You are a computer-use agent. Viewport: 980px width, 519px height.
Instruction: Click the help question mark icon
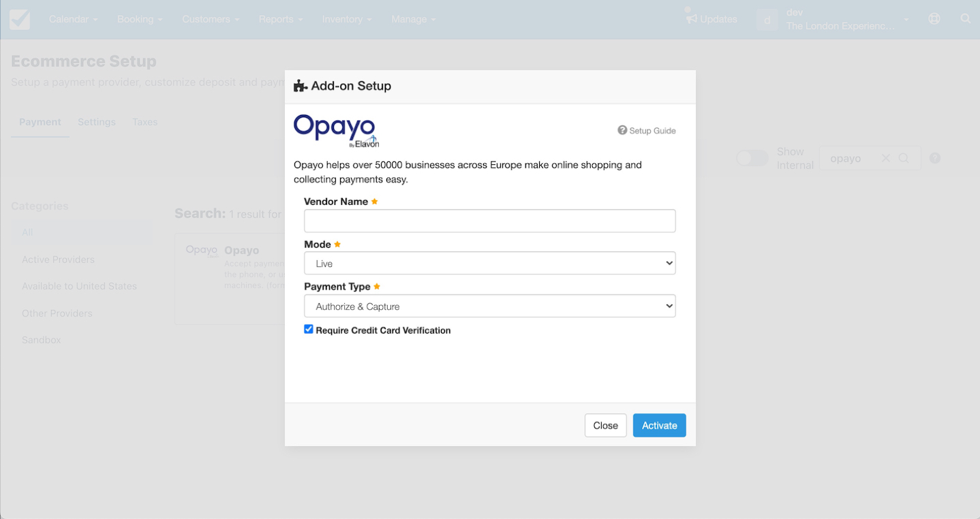point(935,158)
